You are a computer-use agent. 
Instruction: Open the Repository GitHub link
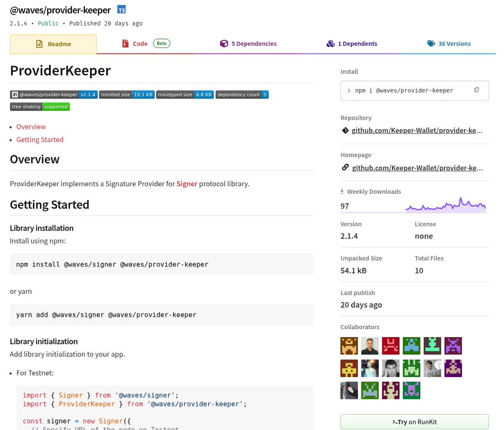(x=417, y=130)
